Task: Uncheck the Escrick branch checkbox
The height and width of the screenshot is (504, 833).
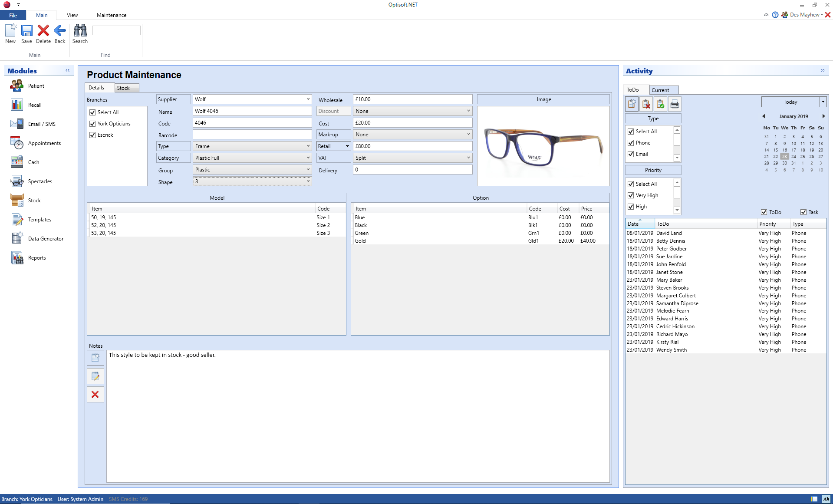Action: point(92,135)
